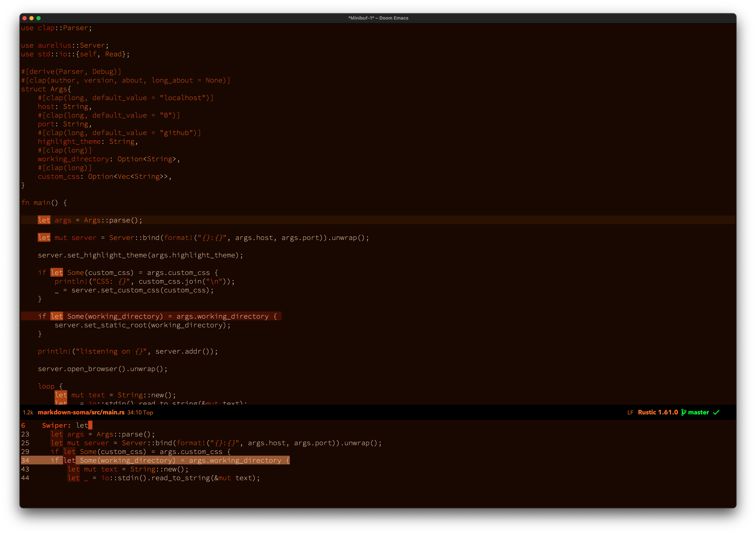Click the LF line ending indicator

pyautogui.click(x=630, y=412)
